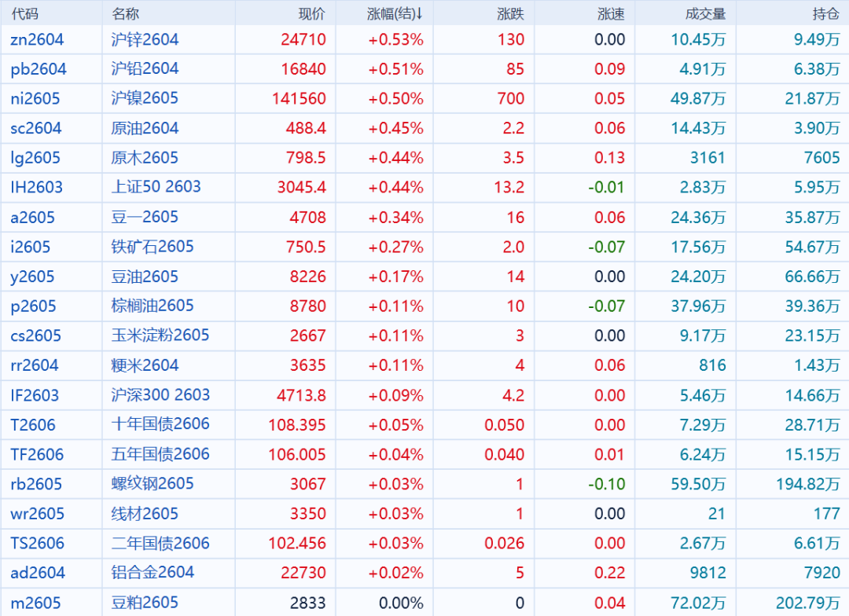Select the 原油2604 row name
This screenshot has width=849, height=616.
tap(145, 128)
